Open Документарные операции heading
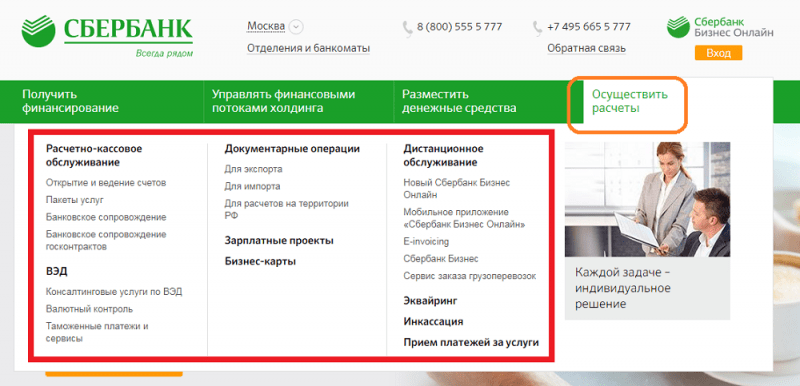 coord(292,149)
